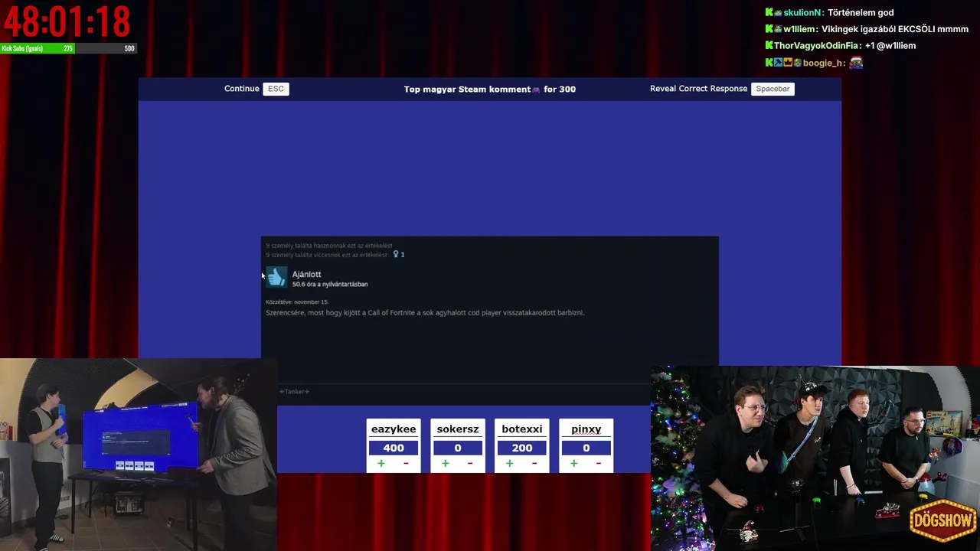Click '9 személy találta hasznosnak' line
The height and width of the screenshot is (551, 980).
click(329, 246)
